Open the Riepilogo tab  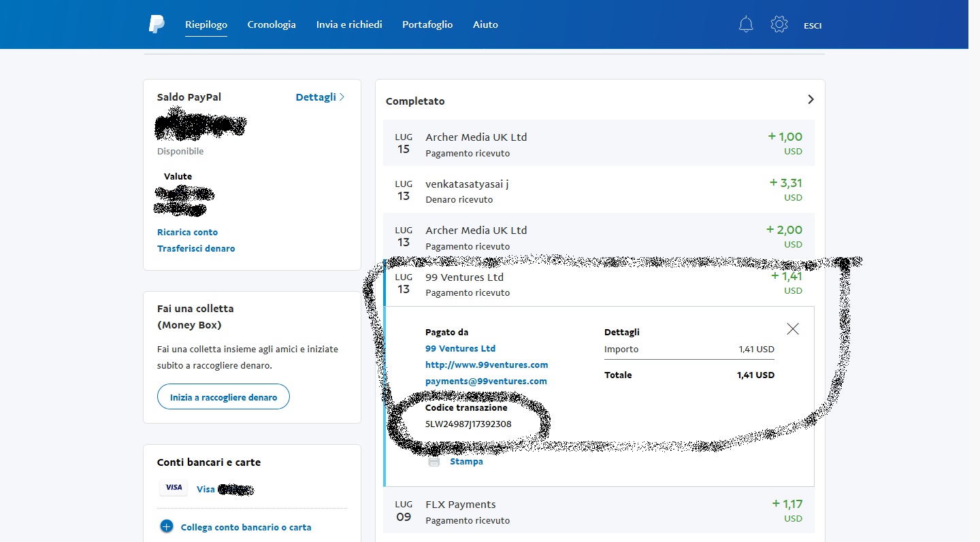tap(206, 24)
